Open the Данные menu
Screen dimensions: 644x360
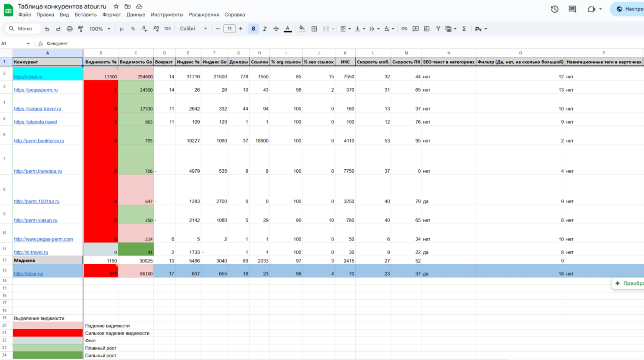pyautogui.click(x=136, y=15)
